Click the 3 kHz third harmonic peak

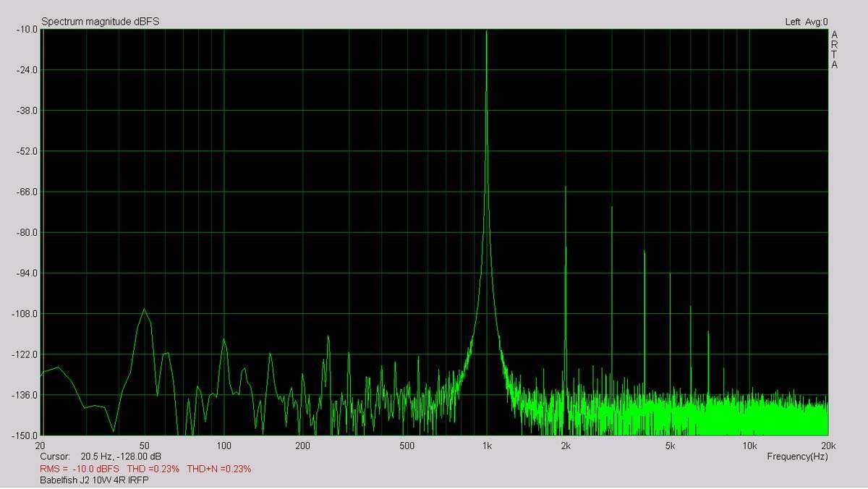click(x=612, y=208)
